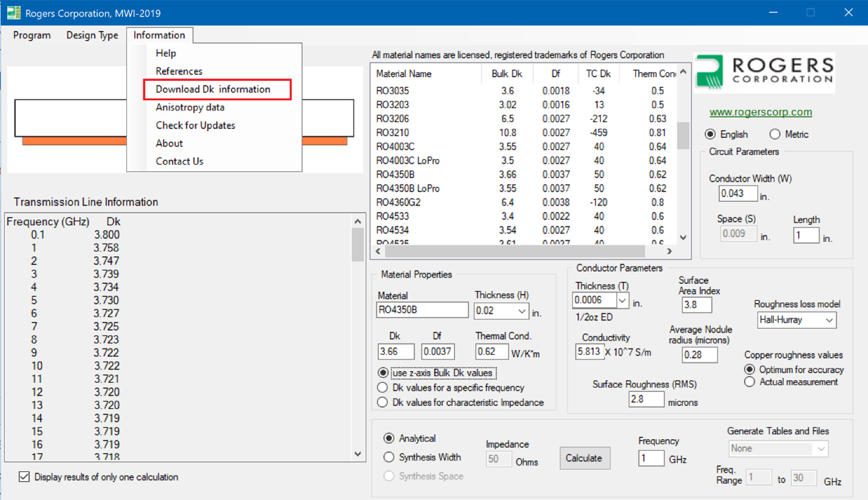Open the Design Type menu
Image resolution: width=868 pixels, height=500 pixels.
coord(92,35)
